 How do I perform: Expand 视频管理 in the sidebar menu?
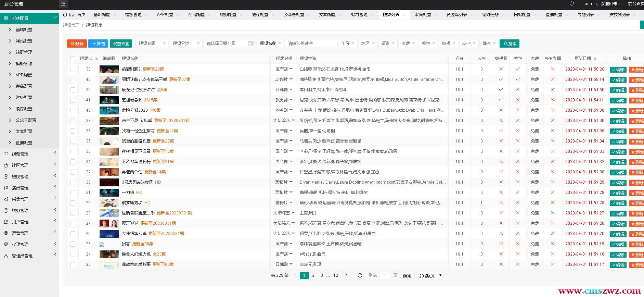point(29,154)
